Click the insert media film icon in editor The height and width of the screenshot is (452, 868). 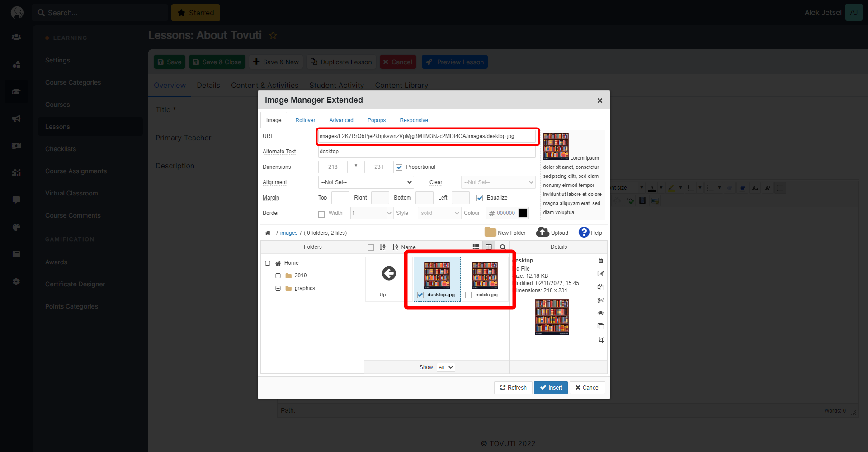[x=642, y=200]
